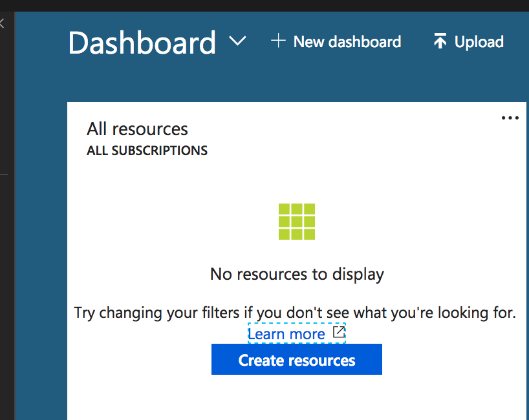
Task: Click the ALL SUBSCRIPTIONS subtitle
Action: click(x=147, y=151)
